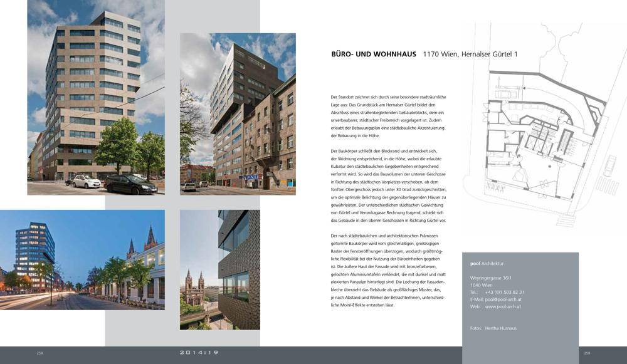Click page number 258 in footer
The image size is (627, 364).
[40, 353]
